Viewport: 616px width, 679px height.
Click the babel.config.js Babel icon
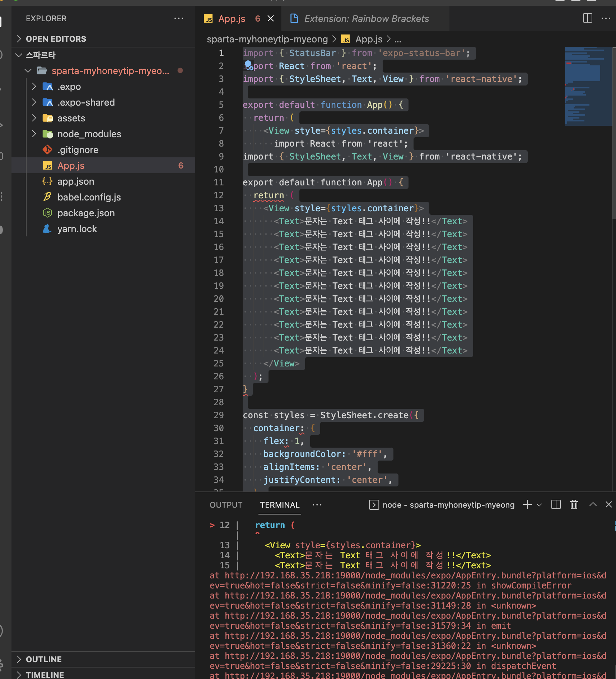coord(47,197)
